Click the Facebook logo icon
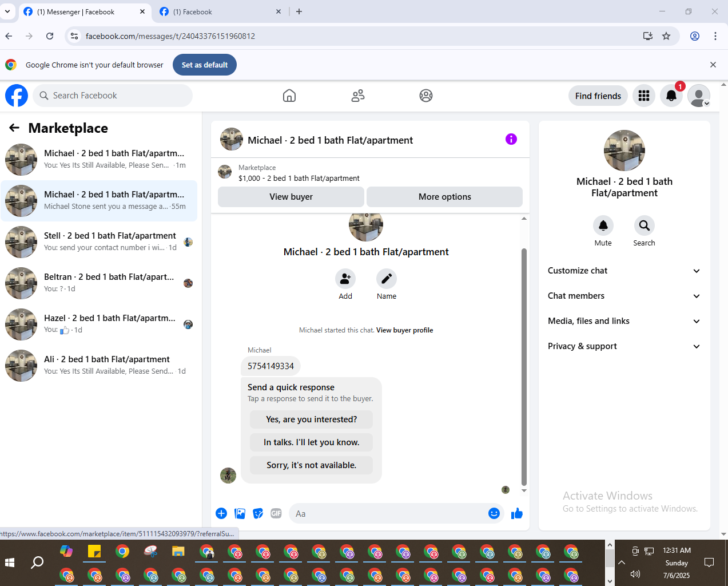728x586 pixels. click(17, 96)
